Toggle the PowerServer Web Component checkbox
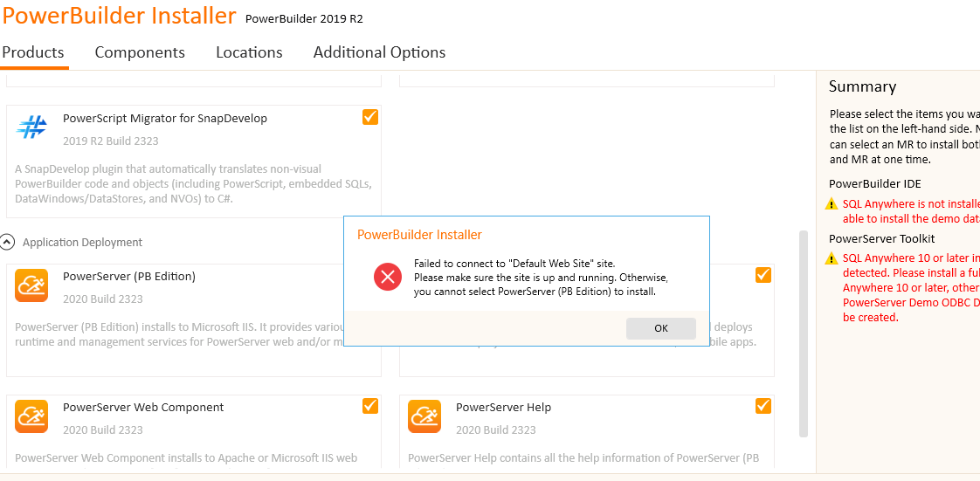Image resolution: width=980 pixels, height=481 pixels. coord(370,406)
